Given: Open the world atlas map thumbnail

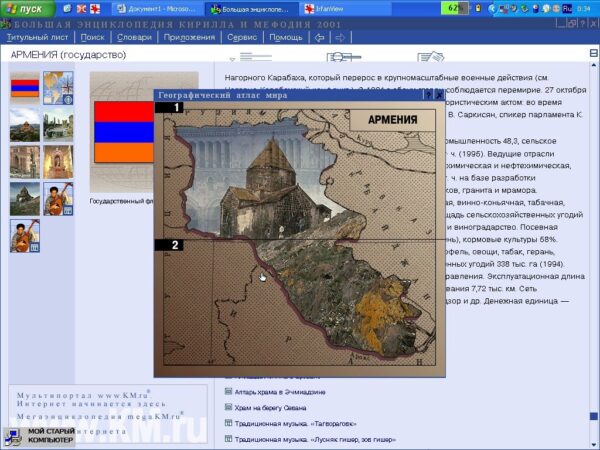Looking at the screenshot, I should tap(58, 88).
